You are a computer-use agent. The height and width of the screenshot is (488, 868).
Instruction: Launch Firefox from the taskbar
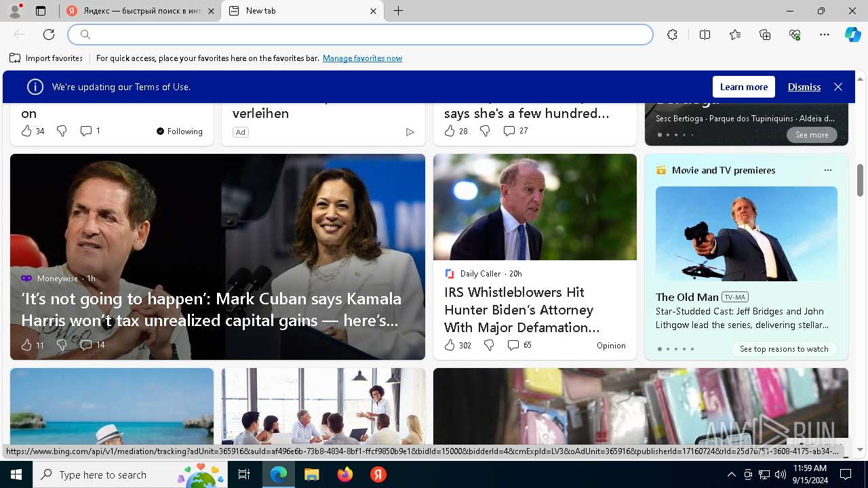pyautogui.click(x=345, y=474)
